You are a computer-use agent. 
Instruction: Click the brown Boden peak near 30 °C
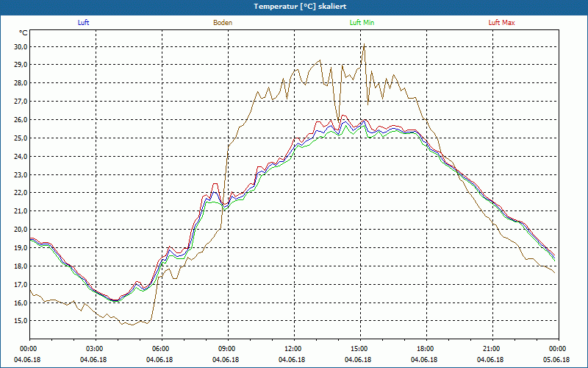click(x=364, y=44)
